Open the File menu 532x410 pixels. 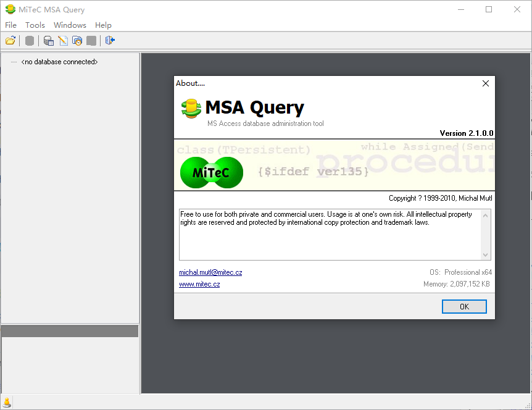pyautogui.click(x=10, y=25)
